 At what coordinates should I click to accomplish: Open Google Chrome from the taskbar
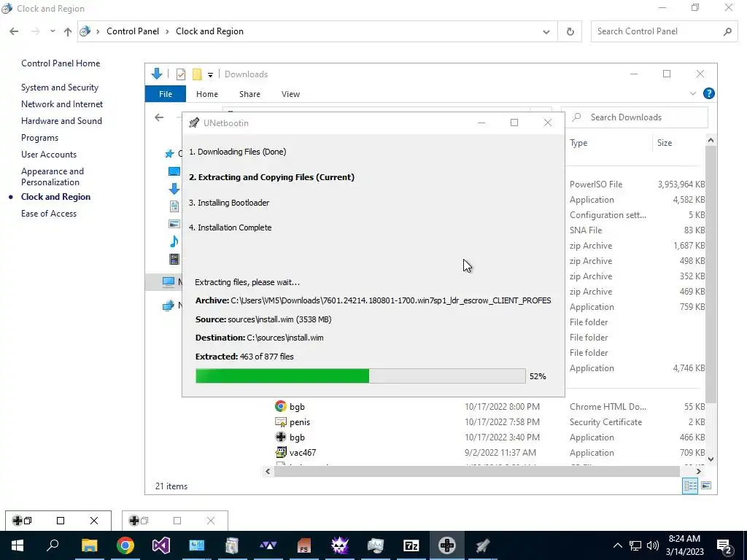point(125,545)
